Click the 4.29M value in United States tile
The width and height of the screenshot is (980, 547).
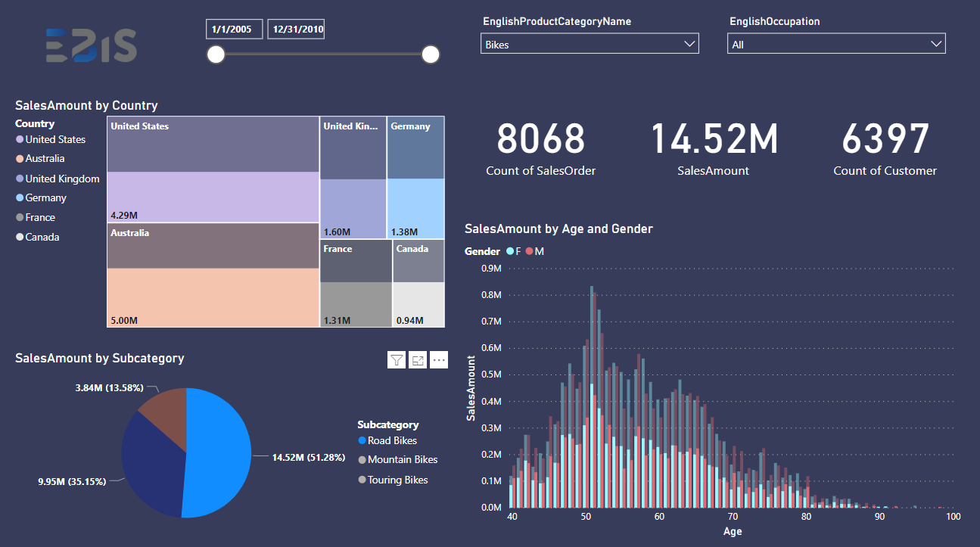pyautogui.click(x=124, y=215)
